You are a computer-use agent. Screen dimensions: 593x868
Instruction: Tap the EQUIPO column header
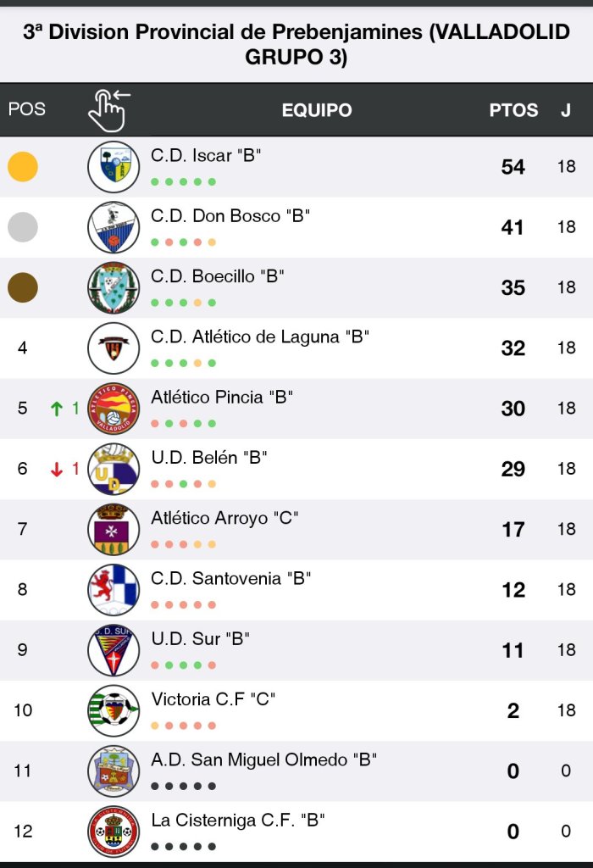coord(317,110)
